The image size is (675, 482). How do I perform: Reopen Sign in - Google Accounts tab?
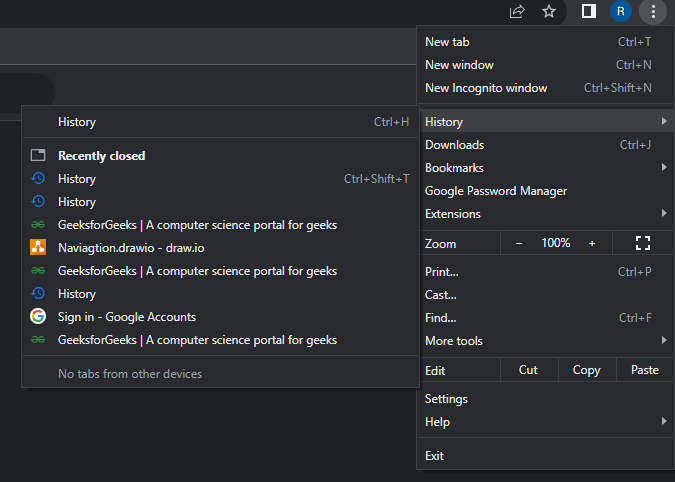click(127, 317)
